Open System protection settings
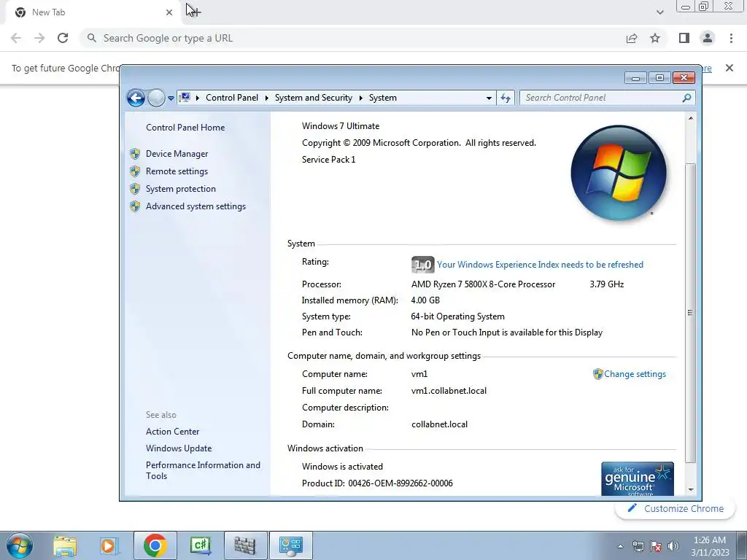This screenshot has width=747, height=560. click(x=181, y=189)
